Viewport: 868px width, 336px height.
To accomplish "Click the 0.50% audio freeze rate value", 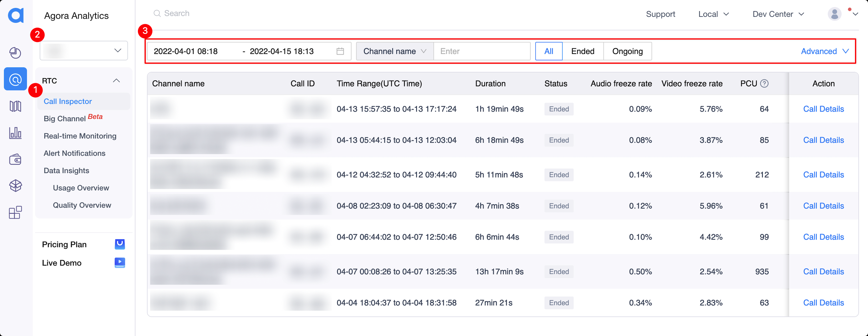I will click(640, 272).
